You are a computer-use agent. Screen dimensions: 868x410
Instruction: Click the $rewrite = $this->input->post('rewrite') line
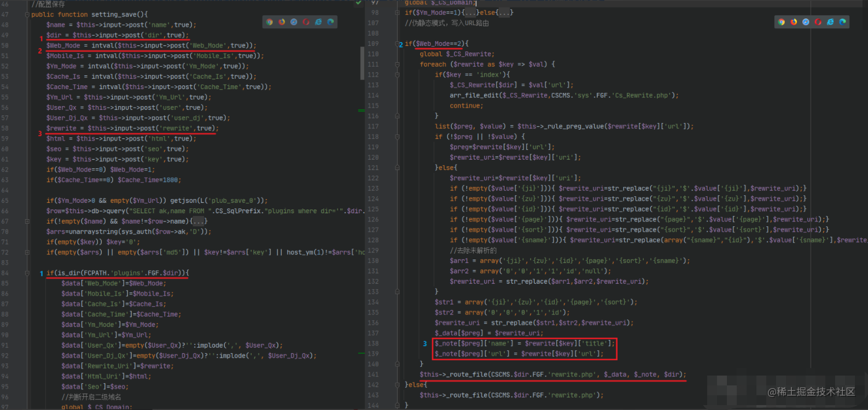point(132,128)
